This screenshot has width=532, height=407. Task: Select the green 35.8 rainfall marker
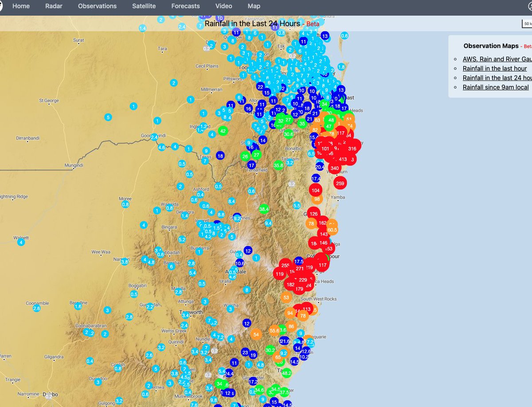point(278,165)
